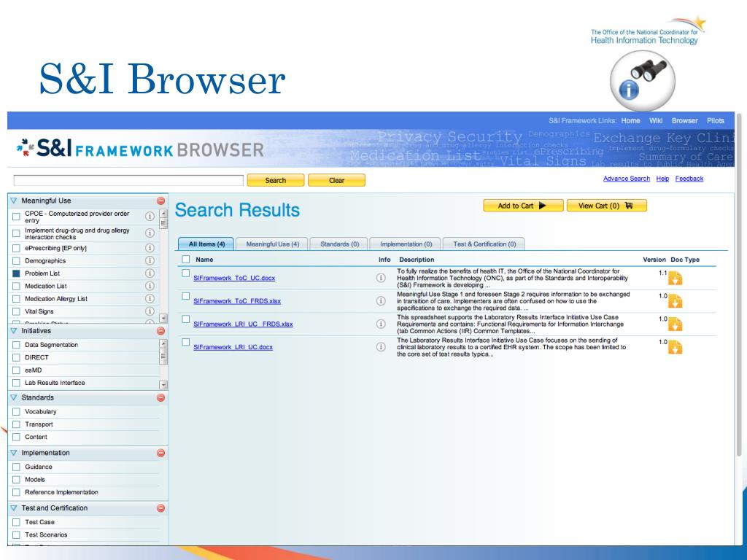Open the SIFramework_ToC_UC.docx link
Image resolution: width=747 pixels, height=560 pixels.
click(234, 278)
